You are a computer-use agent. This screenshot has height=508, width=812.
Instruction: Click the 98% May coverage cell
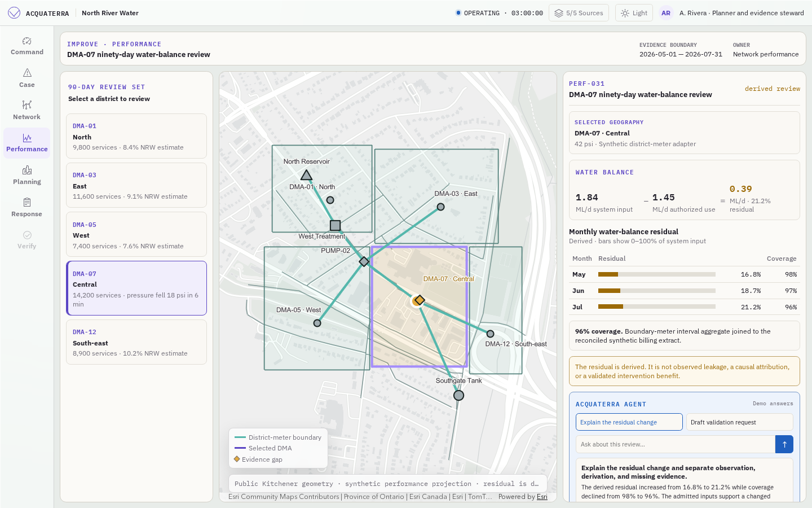(791, 274)
